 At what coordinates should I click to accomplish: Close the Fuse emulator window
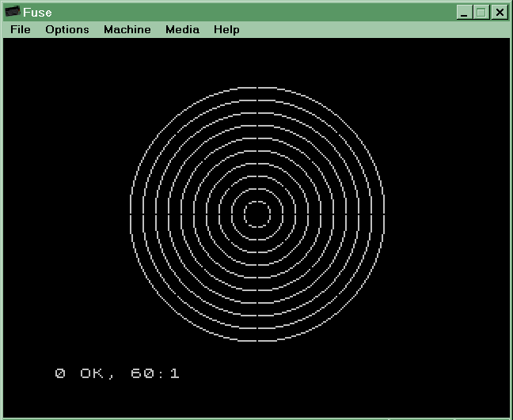500,12
